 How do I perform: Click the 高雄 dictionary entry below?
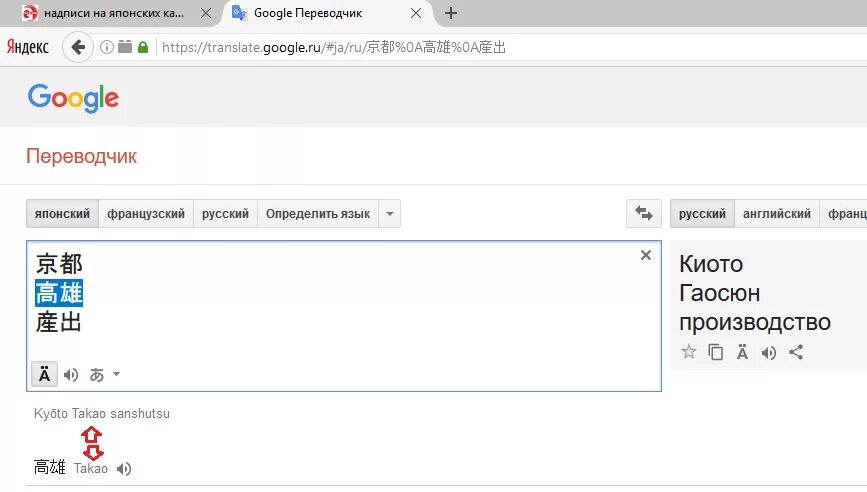pyautogui.click(x=50, y=468)
